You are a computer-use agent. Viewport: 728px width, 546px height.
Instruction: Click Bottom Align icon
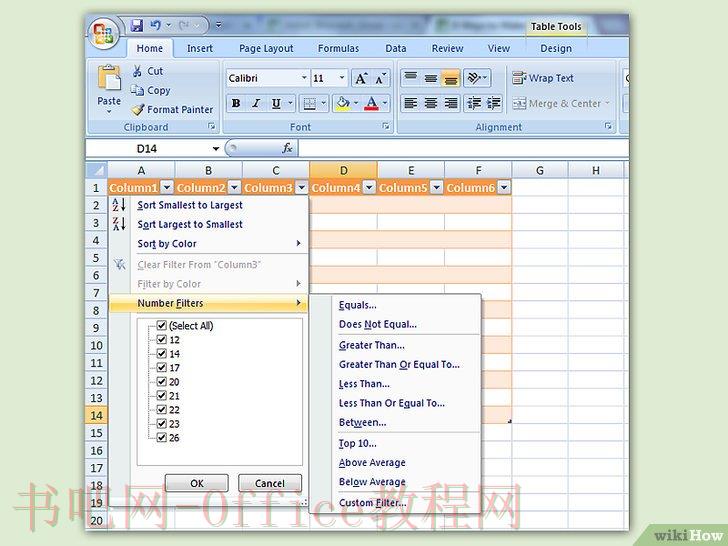click(x=450, y=78)
